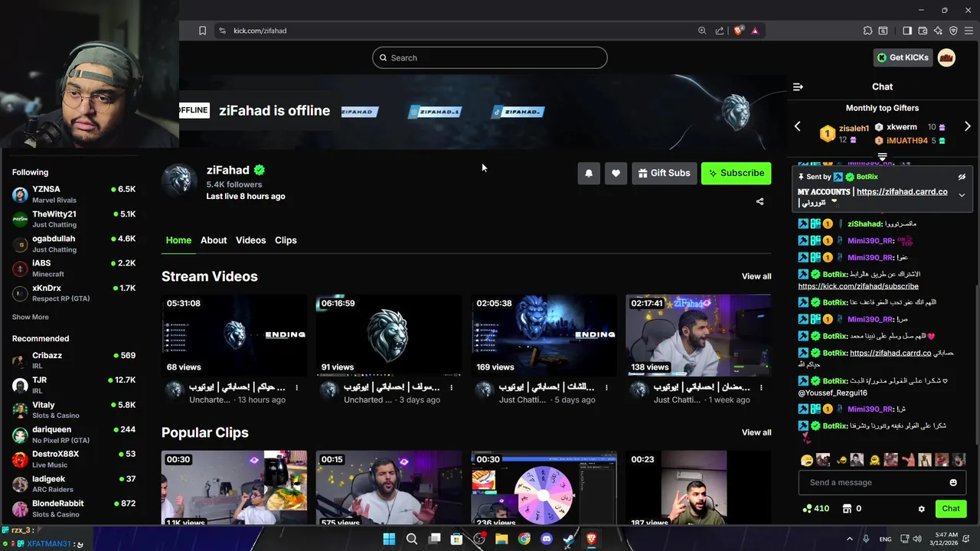Open the 02:17:41 stream video thumbnail
The image size is (980, 551).
pos(698,335)
